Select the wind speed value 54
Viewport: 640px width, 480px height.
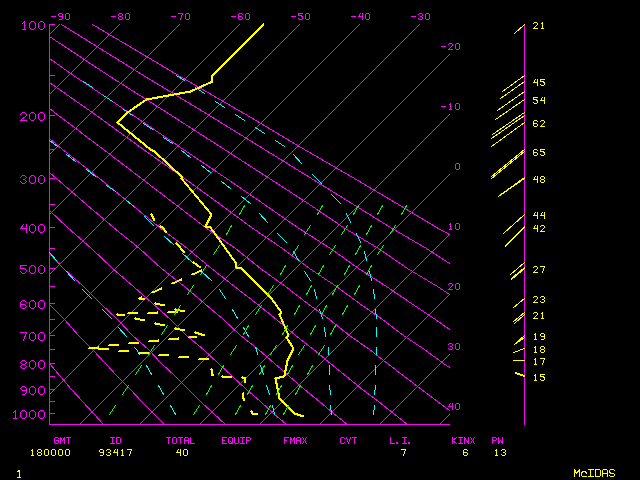539,101
